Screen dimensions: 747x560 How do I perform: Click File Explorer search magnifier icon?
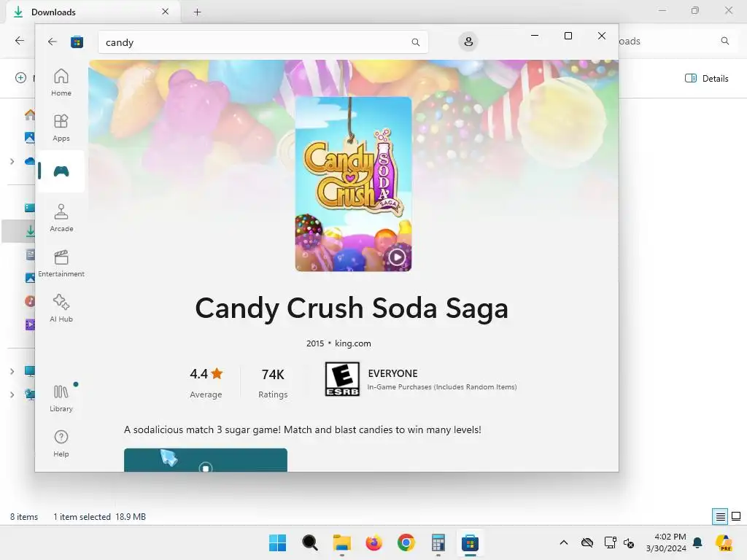724,41
